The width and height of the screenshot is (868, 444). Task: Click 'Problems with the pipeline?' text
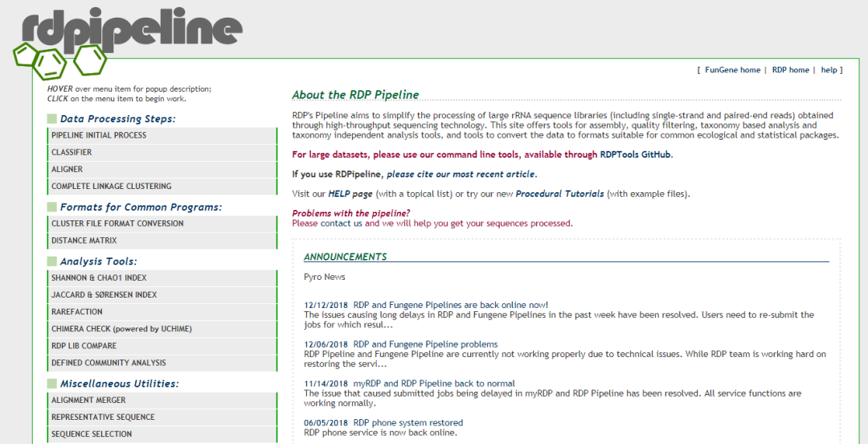click(351, 213)
